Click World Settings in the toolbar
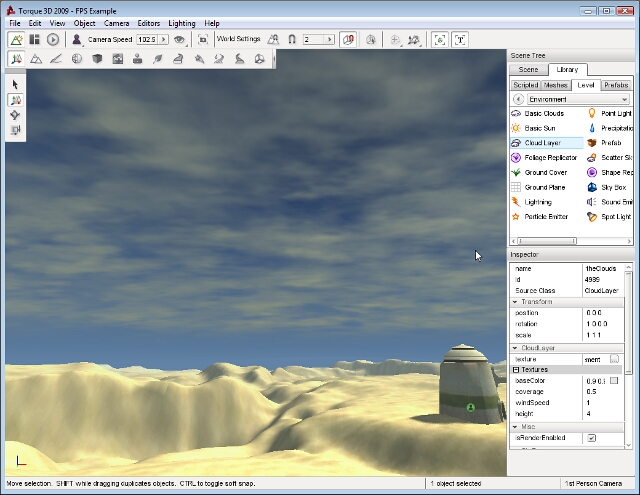 pyautogui.click(x=238, y=39)
